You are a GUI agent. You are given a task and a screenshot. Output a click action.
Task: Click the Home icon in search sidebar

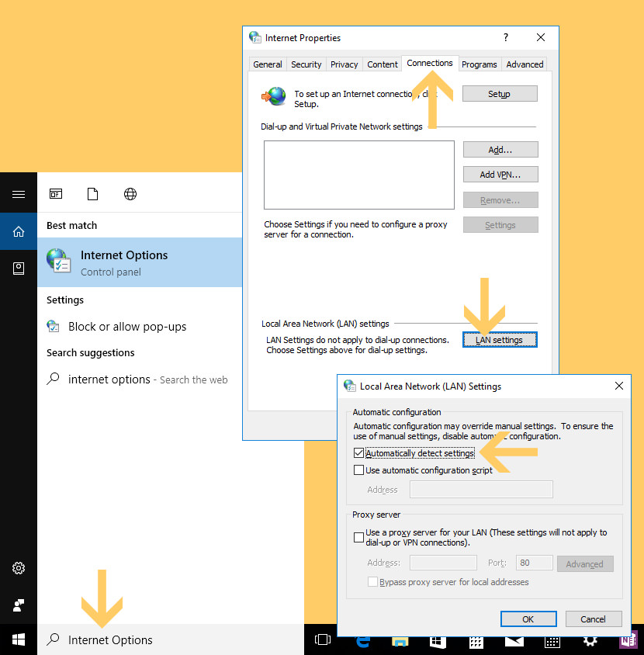pos(19,231)
